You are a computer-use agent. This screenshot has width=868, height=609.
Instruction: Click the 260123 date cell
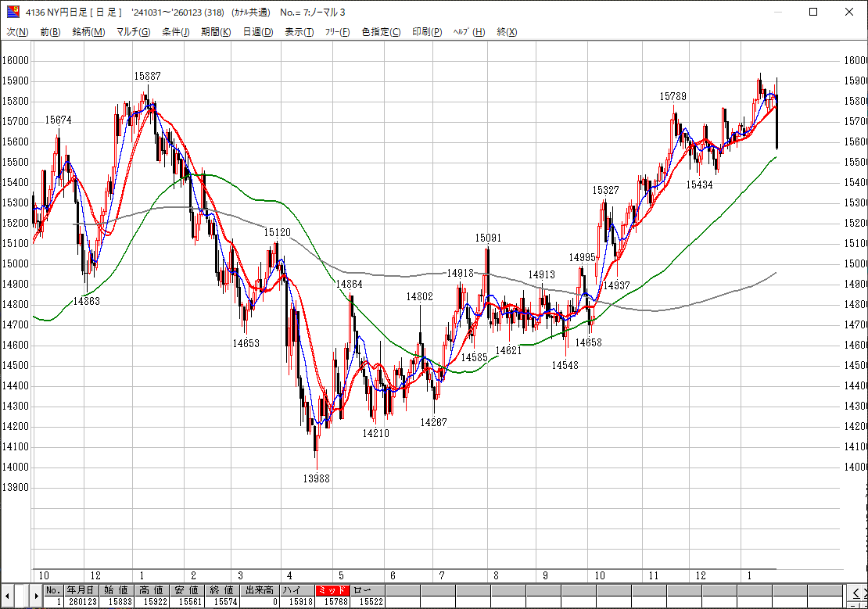point(82,602)
